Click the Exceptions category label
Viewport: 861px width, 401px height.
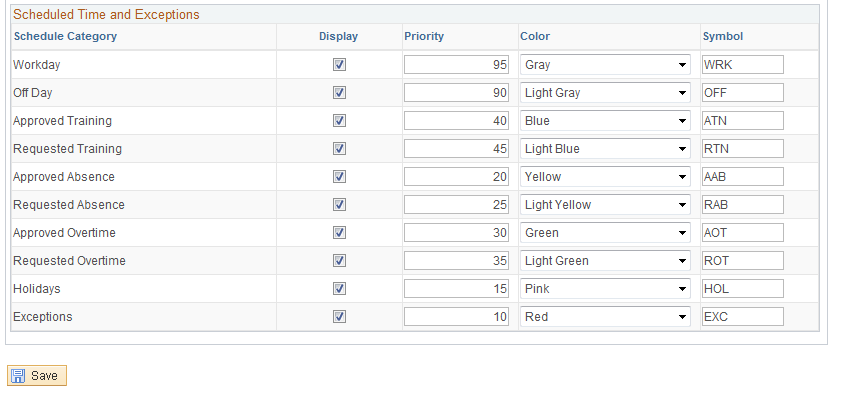[43, 317]
